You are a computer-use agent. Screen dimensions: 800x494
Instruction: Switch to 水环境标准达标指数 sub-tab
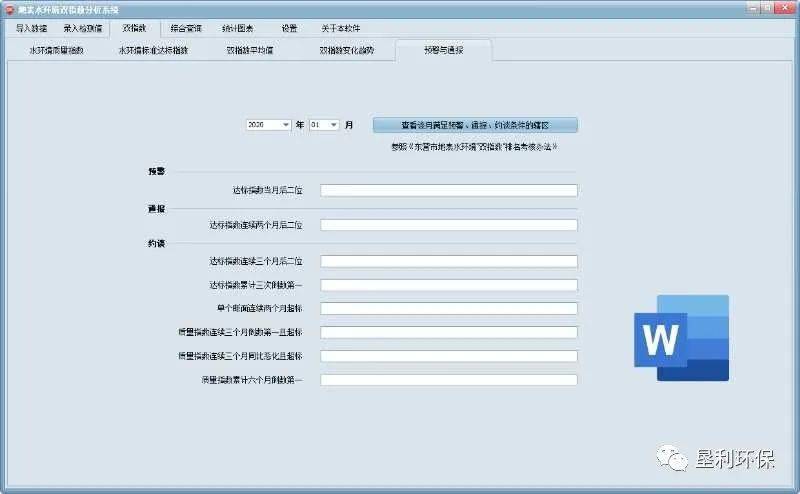pyautogui.click(x=154, y=50)
